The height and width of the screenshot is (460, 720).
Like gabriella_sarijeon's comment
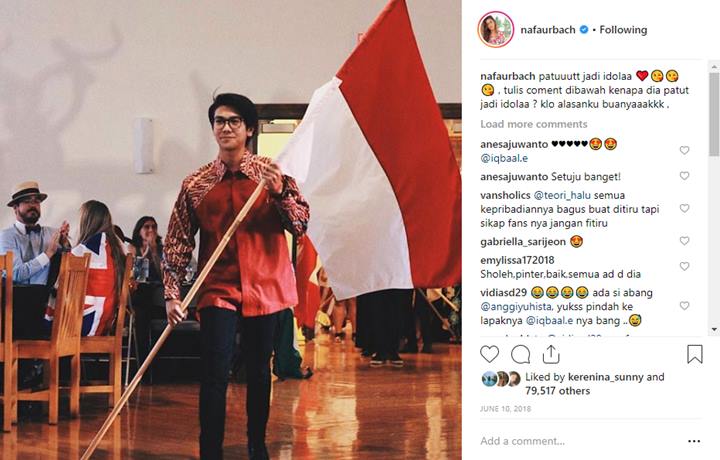pyautogui.click(x=684, y=241)
